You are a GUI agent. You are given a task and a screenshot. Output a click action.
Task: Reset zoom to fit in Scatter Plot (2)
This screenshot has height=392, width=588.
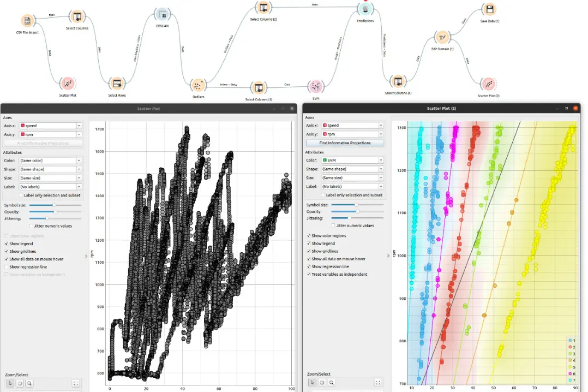(378, 383)
